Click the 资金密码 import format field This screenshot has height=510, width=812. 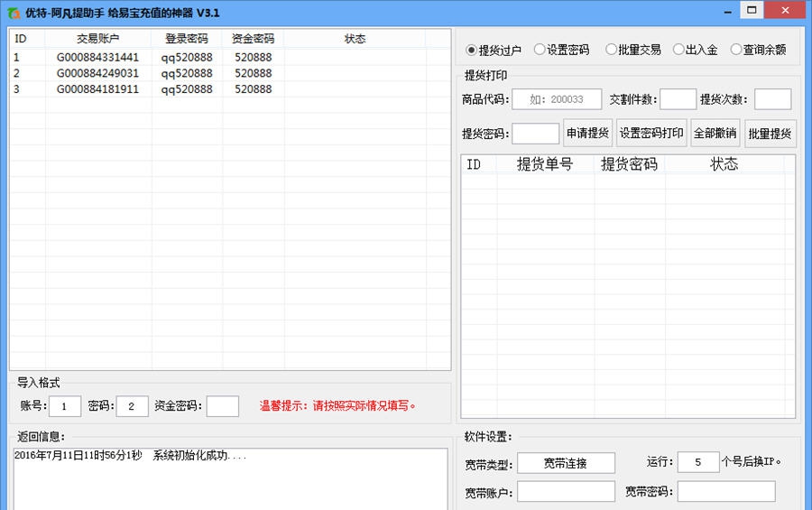tap(222, 406)
